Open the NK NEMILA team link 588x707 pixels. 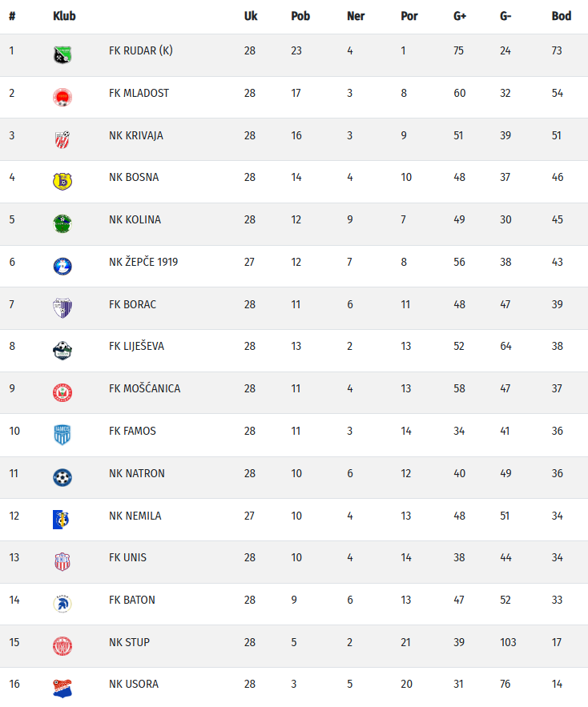click(135, 516)
